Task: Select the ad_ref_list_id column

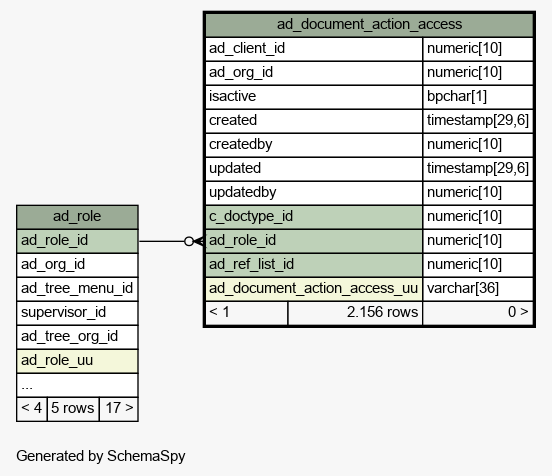Action: coord(314,265)
